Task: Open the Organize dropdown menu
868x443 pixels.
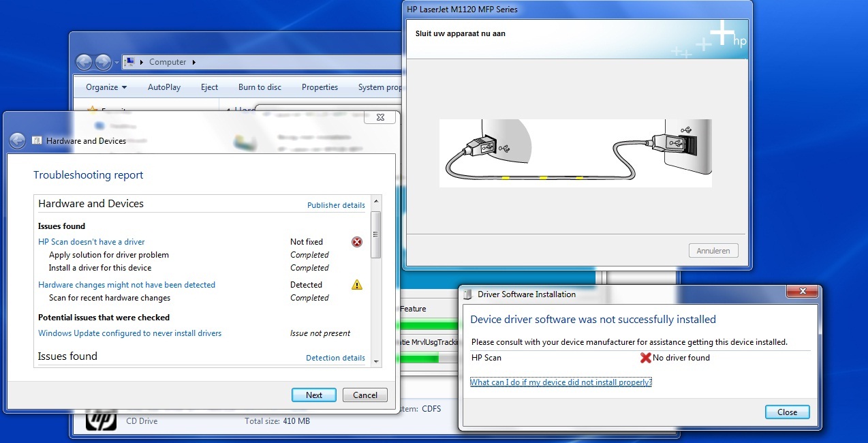Action: [x=106, y=87]
